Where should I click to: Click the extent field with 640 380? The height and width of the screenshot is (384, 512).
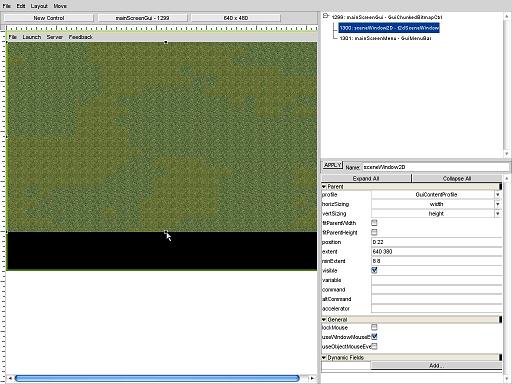pyautogui.click(x=436, y=252)
